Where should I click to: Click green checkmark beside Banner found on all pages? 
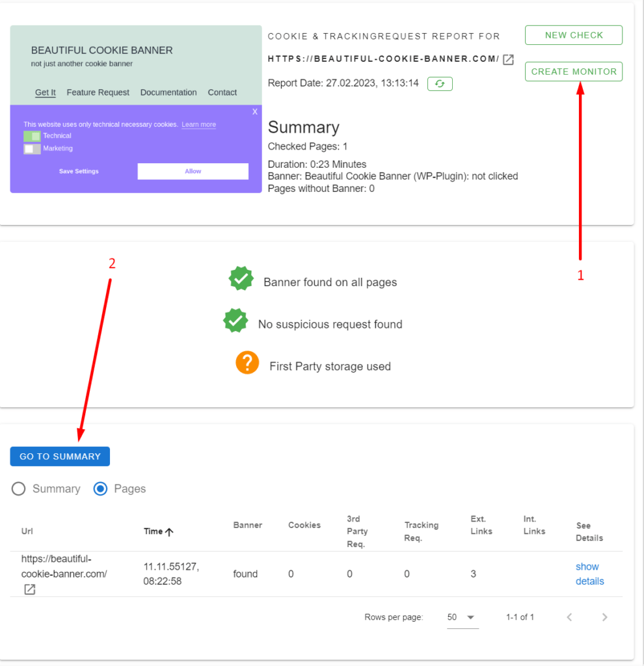pyautogui.click(x=241, y=278)
